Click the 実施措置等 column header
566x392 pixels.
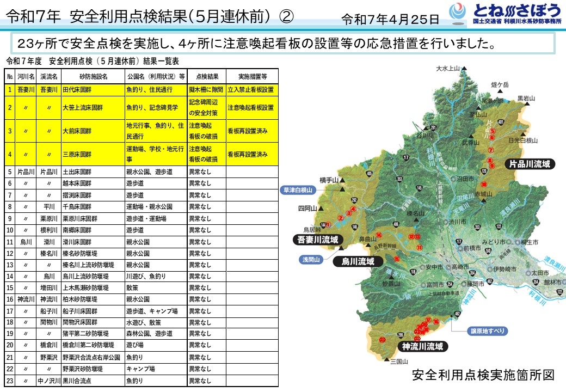[253, 77]
